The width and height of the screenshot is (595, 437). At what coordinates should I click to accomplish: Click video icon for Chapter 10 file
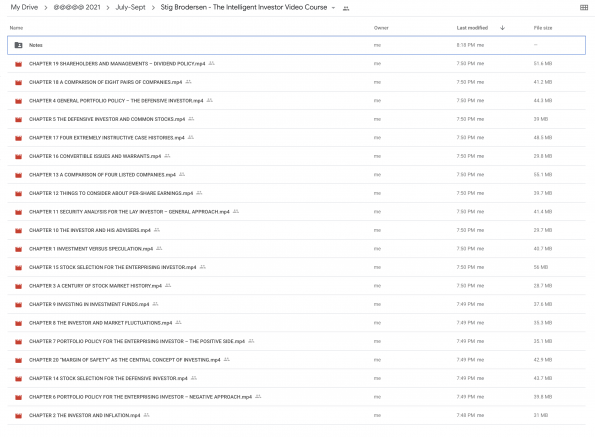pyautogui.click(x=18, y=231)
